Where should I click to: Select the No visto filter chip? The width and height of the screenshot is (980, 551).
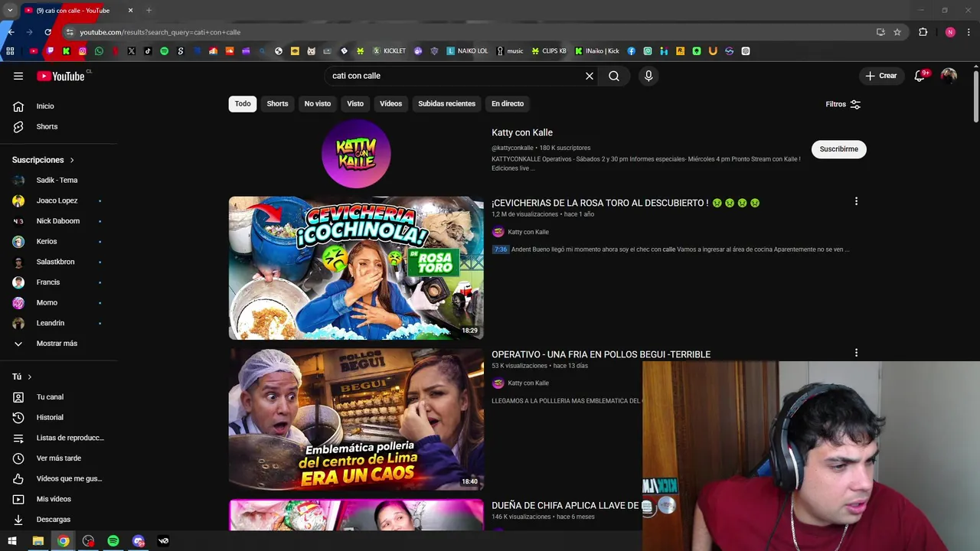pyautogui.click(x=318, y=103)
